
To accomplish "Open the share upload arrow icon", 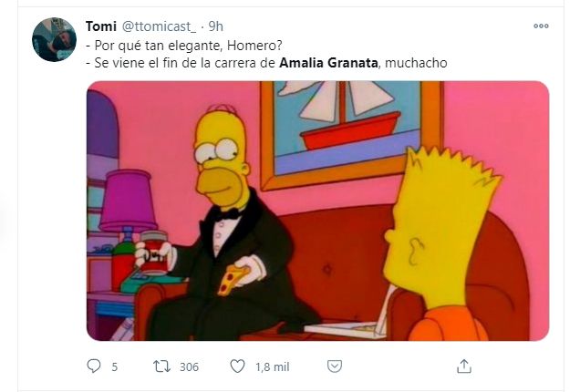I will coord(464,366).
